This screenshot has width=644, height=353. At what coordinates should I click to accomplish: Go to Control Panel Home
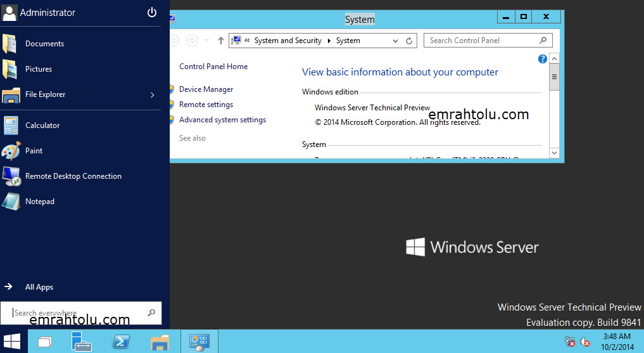point(213,67)
